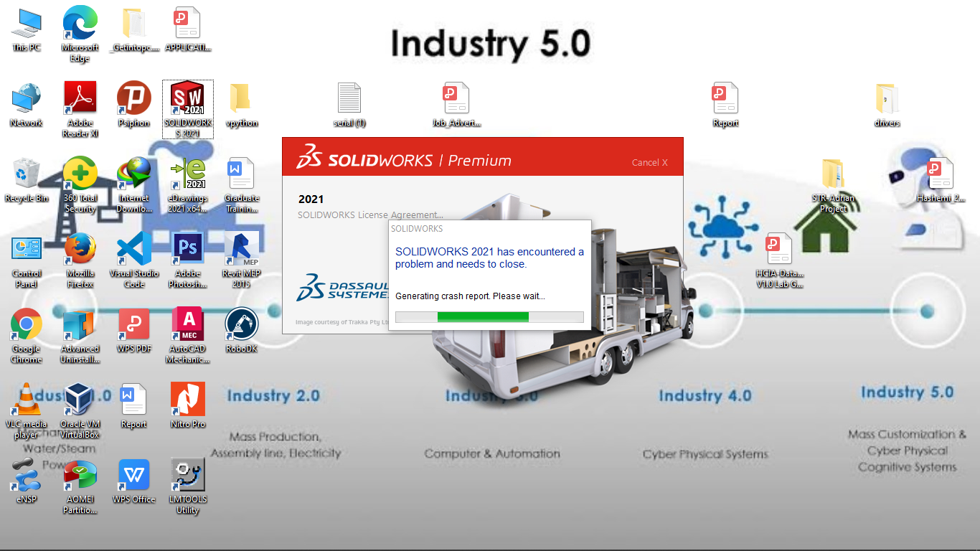Open the STR-Adrian Project folder
Screen dimensions: 980x551
coord(833,184)
